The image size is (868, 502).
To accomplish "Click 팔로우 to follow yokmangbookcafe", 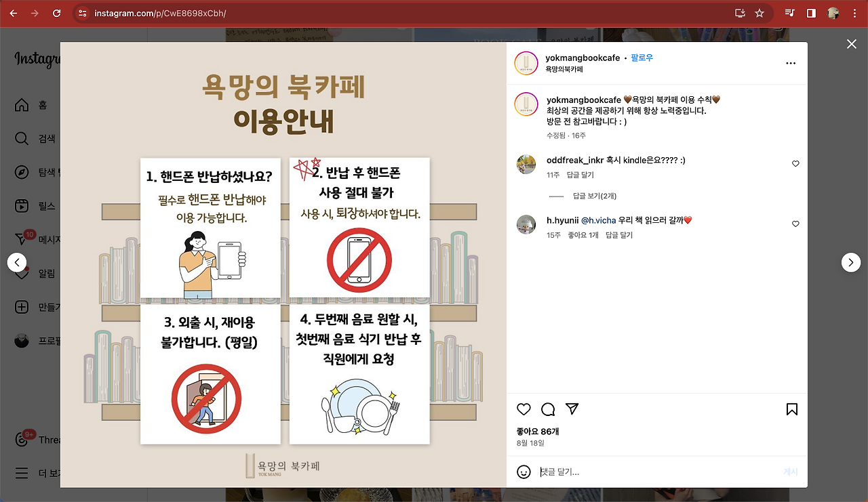I will coord(642,58).
